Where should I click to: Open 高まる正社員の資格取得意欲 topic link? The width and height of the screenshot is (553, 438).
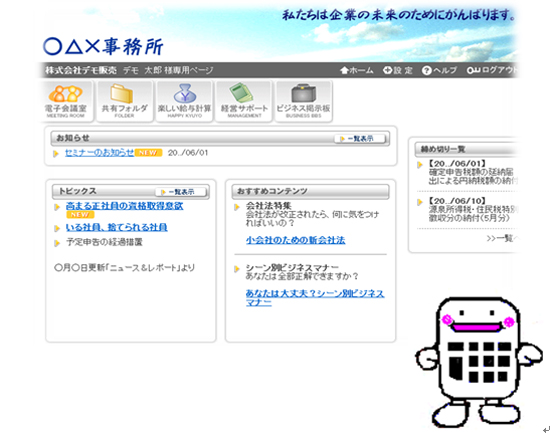[x=124, y=206]
